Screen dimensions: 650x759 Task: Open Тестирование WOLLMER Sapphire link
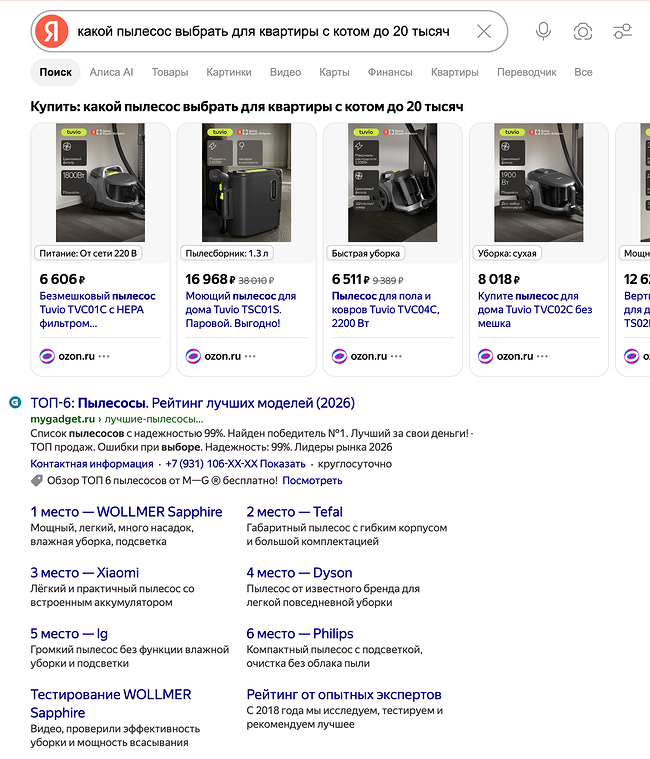(x=111, y=703)
